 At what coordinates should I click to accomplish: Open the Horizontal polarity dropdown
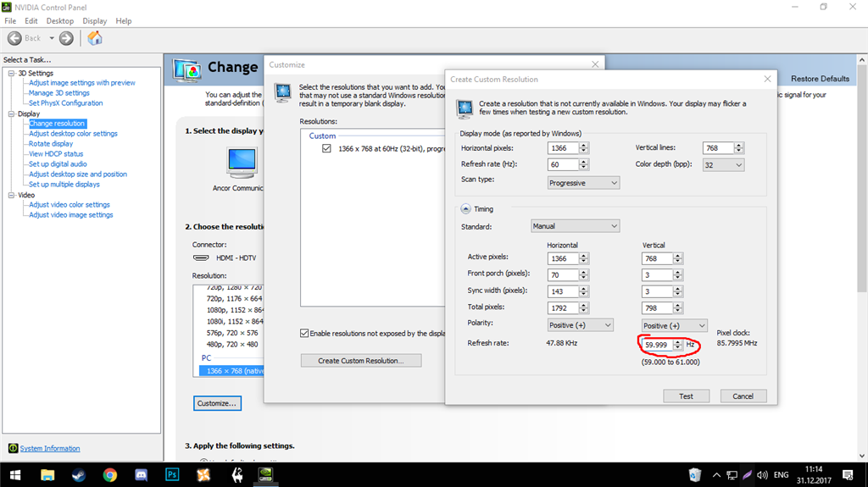click(x=580, y=325)
